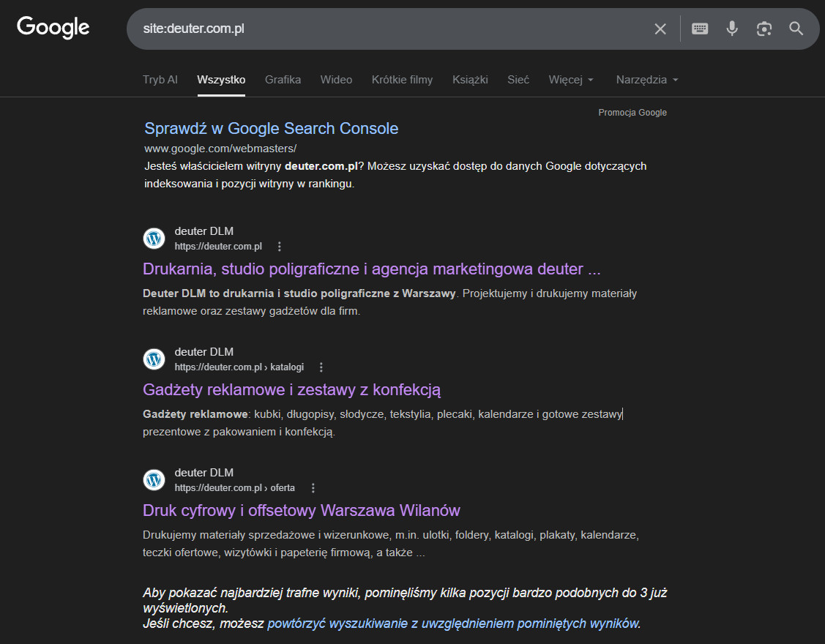This screenshot has height=644, width=825.
Task: Switch to the Wideo tab
Action: tap(336, 80)
